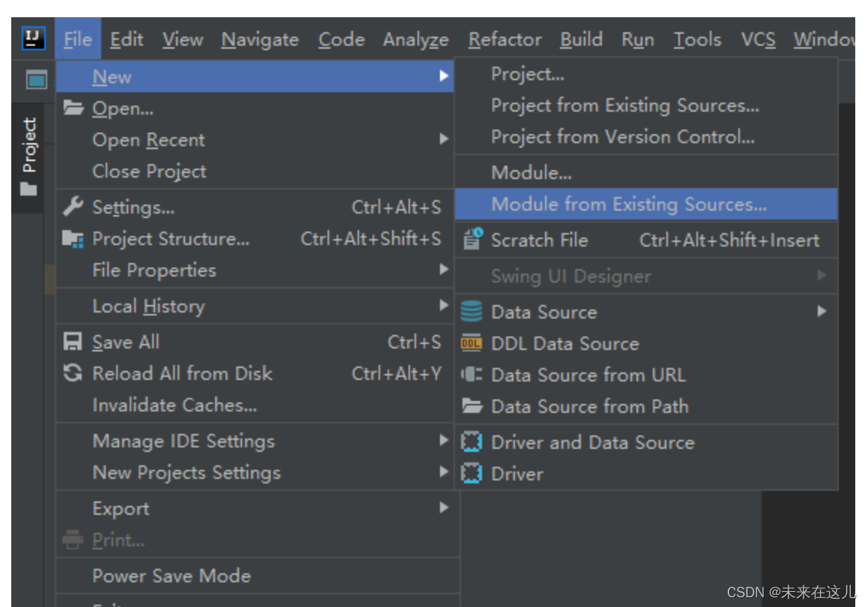Open the Navigate menu

tap(260, 39)
